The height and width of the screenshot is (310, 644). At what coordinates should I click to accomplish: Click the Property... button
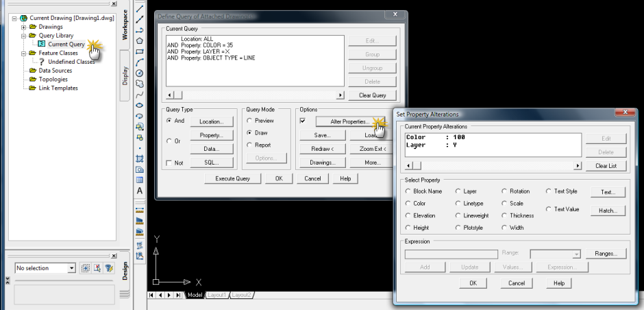pos(212,135)
